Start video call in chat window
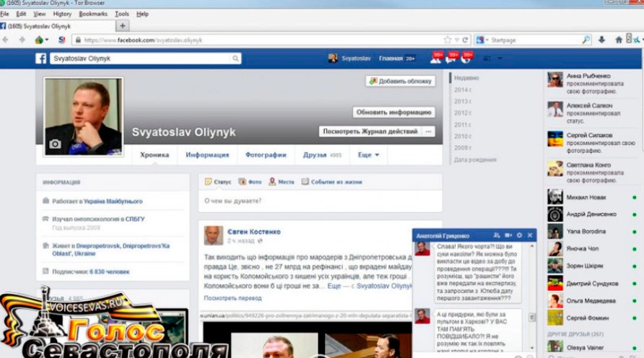 coord(508,235)
